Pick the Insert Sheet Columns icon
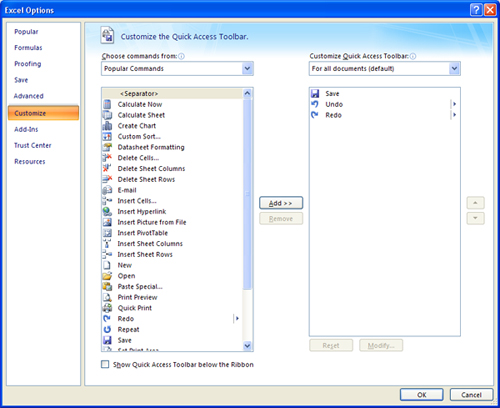This screenshot has width=500, height=408. (x=107, y=244)
